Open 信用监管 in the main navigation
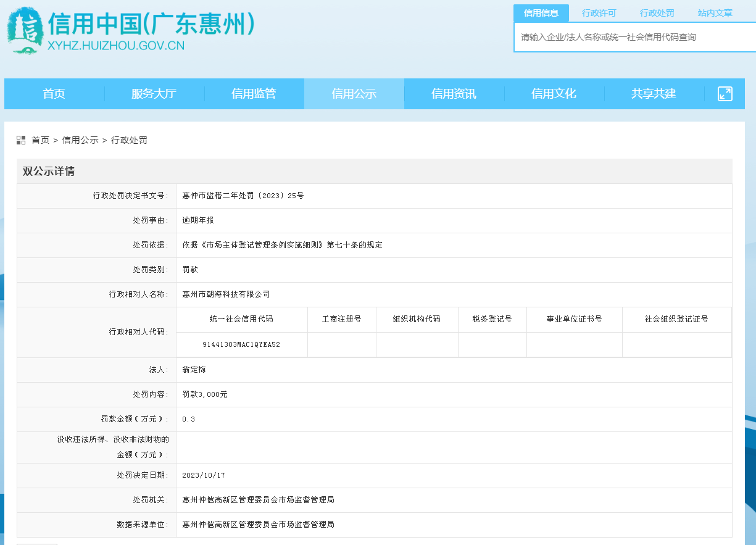This screenshot has height=545, width=756. pyautogui.click(x=254, y=94)
